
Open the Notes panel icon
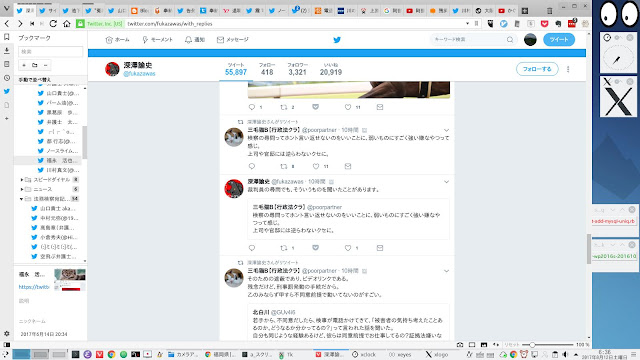7,64
